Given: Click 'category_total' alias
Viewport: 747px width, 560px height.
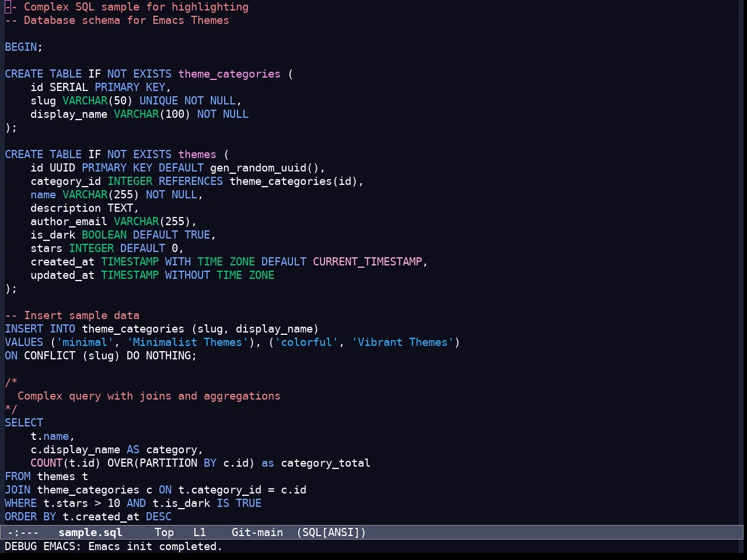Looking at the screenshot, I should tap(326, 463).
